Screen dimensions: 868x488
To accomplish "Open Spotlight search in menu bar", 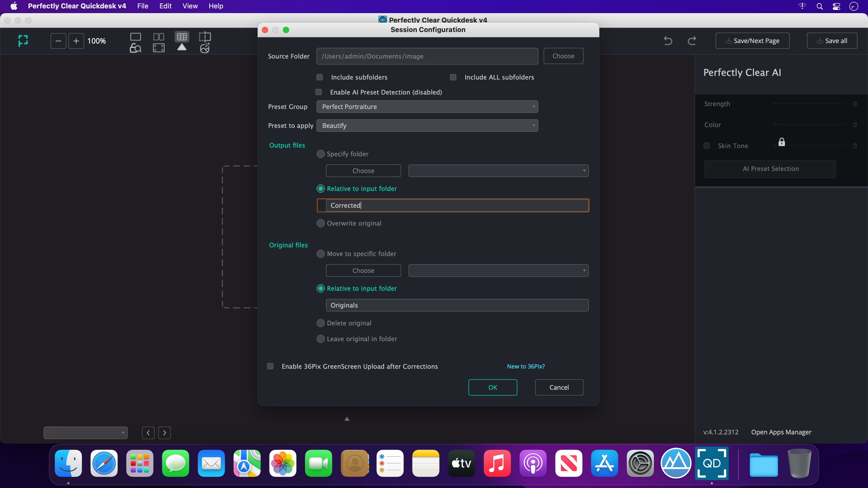I will point(819,6).
